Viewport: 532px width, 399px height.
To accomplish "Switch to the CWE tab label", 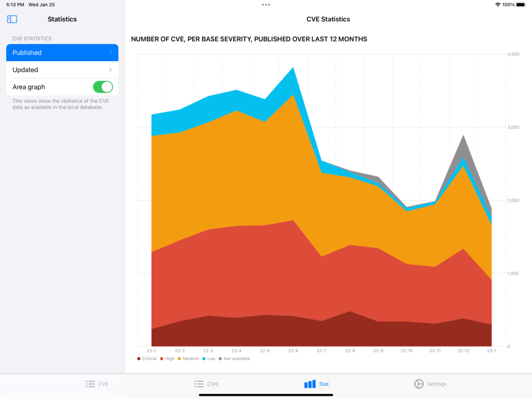I will point(212,384).
